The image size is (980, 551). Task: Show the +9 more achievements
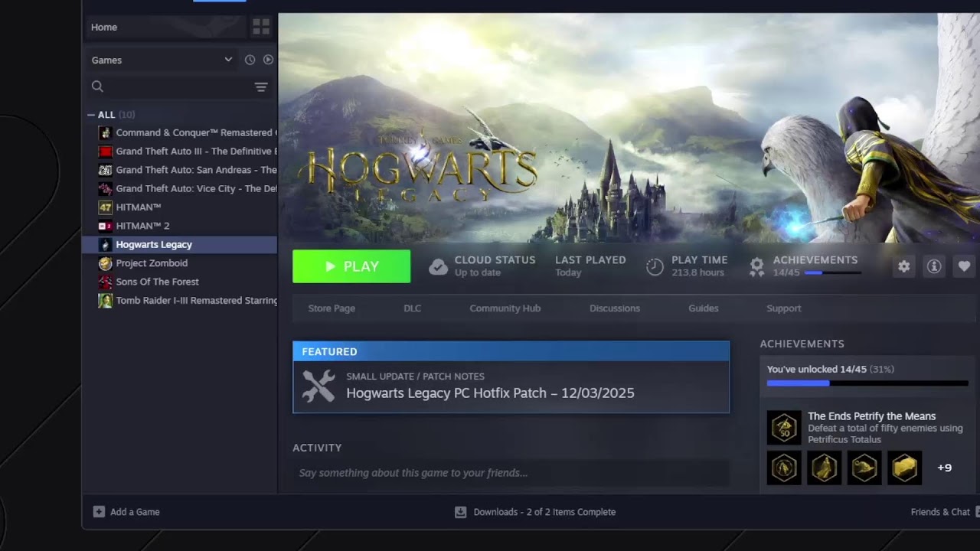[x=945, y=468]
